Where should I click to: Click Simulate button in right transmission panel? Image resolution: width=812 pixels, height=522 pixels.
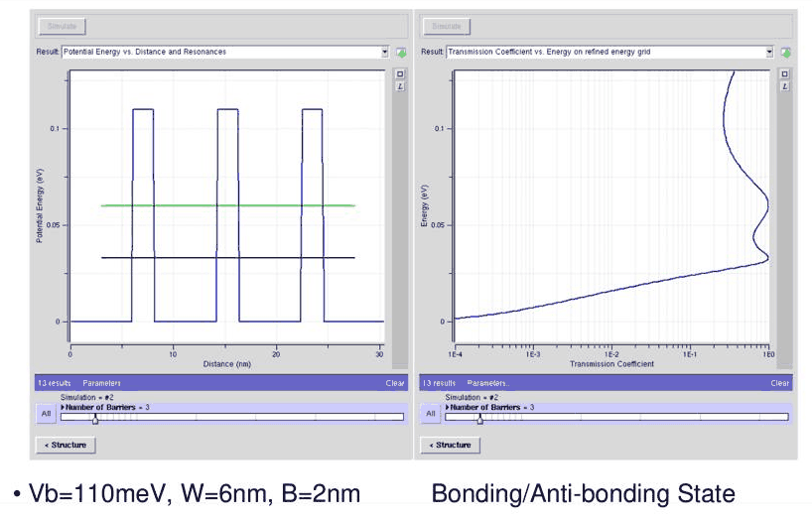point(447,26)
